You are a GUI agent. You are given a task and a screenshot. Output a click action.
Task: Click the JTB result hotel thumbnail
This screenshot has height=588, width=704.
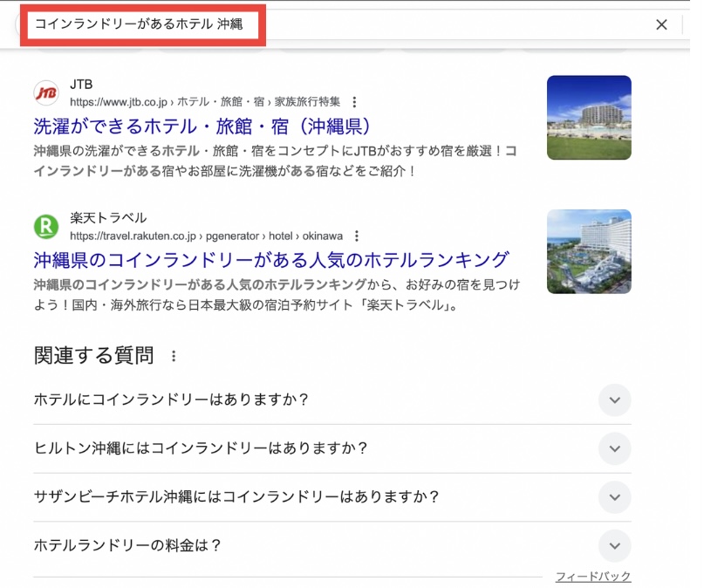(589, 117)
